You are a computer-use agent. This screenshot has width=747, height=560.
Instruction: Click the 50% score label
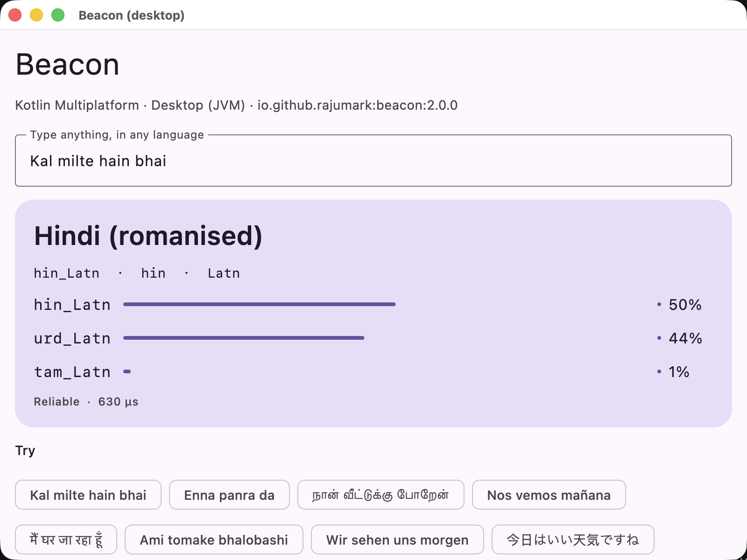[x=685, y=305]
